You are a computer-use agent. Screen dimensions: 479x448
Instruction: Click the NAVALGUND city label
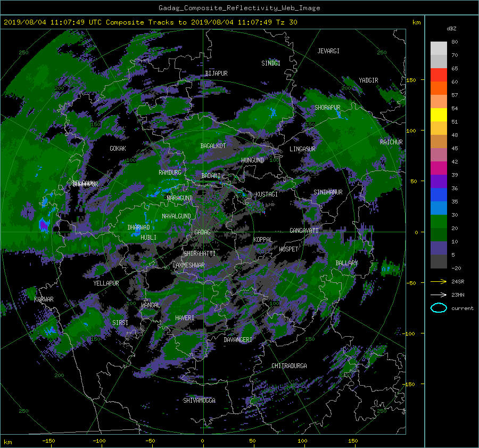pyautogui.click(x=176, y=216)
